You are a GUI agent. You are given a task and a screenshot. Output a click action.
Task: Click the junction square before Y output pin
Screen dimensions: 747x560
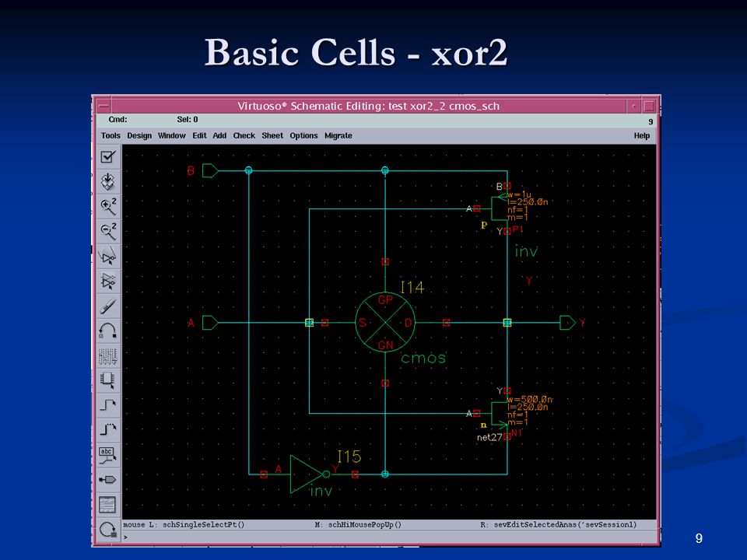click(507, 323)
